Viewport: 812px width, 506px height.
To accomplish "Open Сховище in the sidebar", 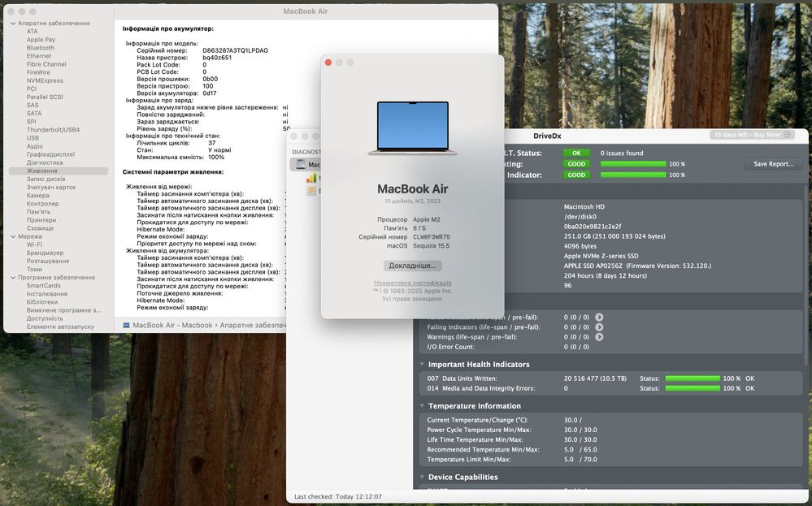I will 40,228.
